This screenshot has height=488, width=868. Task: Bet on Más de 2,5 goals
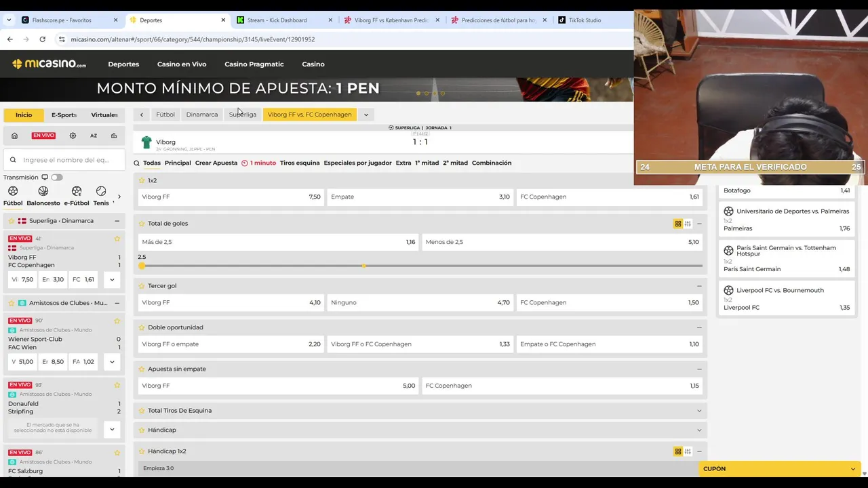278,242
